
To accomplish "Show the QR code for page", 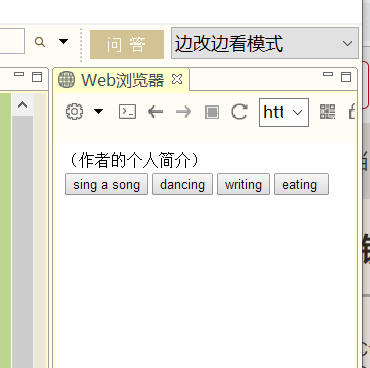I will click(327, 111).
